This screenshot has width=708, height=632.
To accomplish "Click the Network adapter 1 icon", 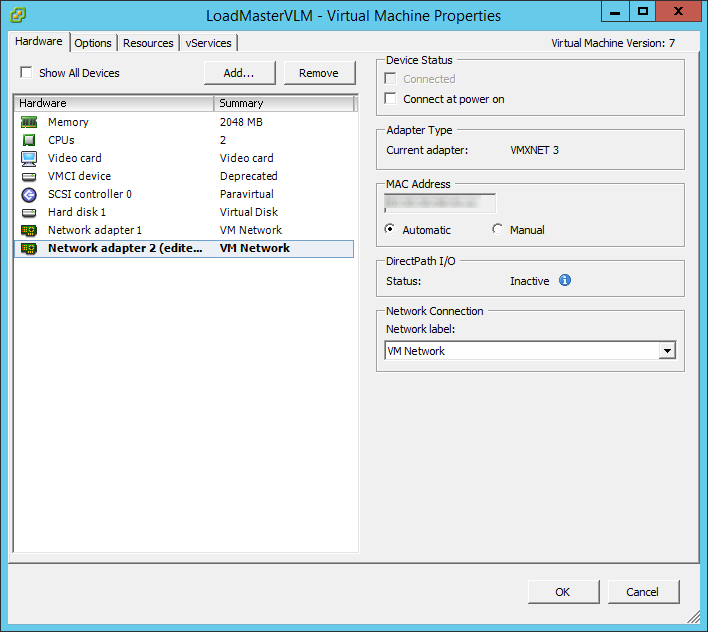I will (x=29, y=231).
